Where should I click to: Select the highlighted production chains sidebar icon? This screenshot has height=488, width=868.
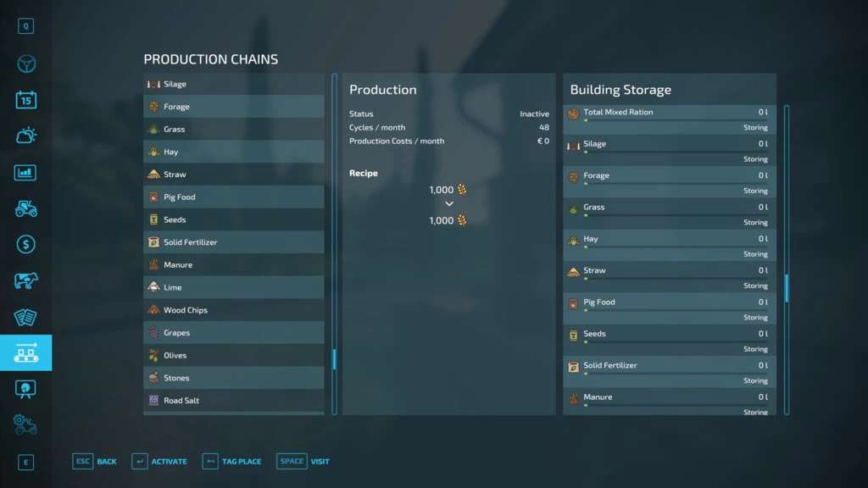(25, 352)
